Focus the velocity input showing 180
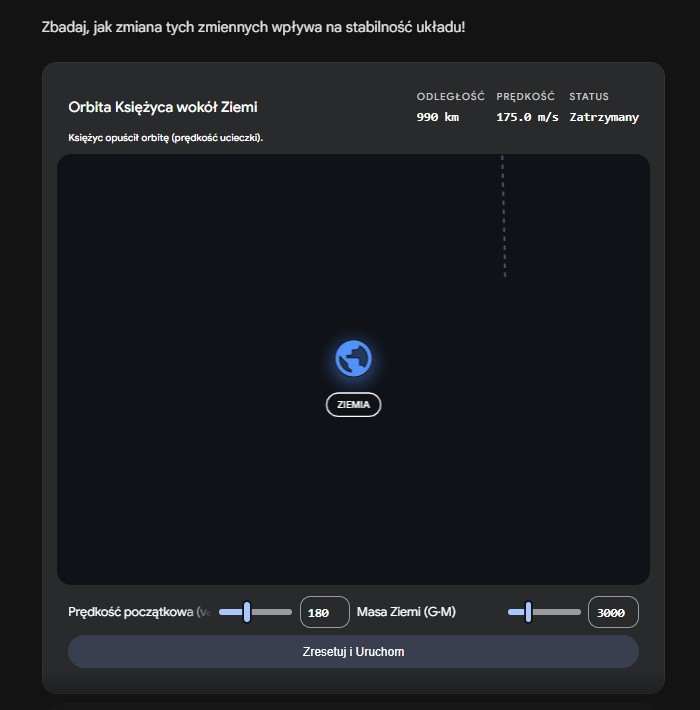 tap(324, 612)
